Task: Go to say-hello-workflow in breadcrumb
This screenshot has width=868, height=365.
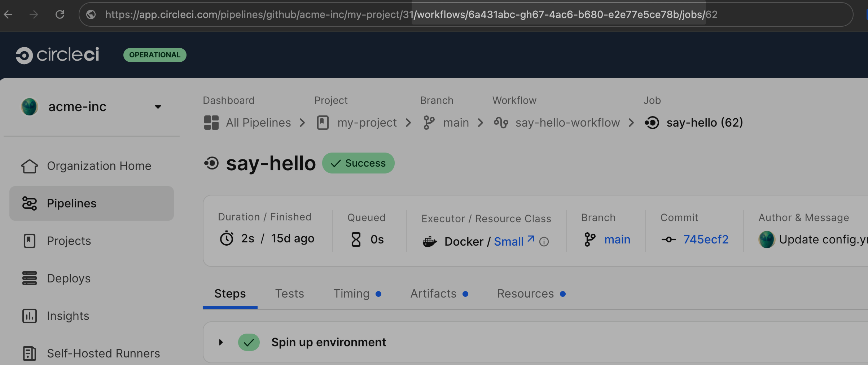Action: [567, 123]
